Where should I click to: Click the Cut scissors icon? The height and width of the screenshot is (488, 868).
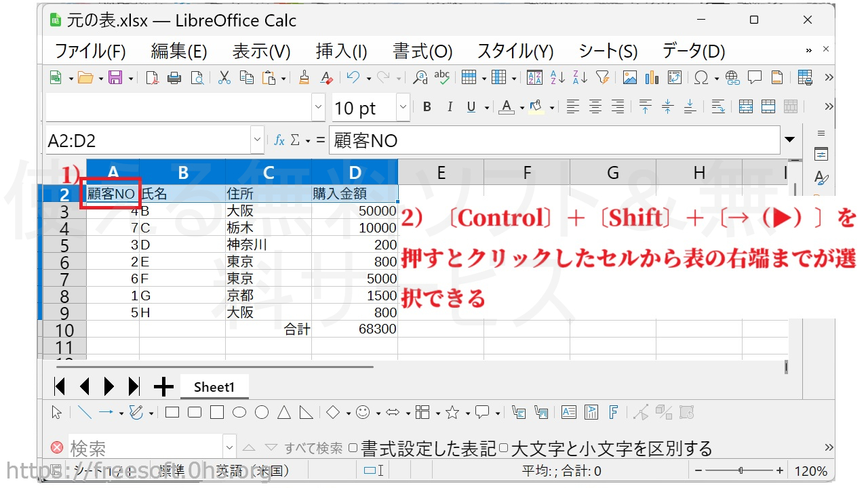(224, 78)
